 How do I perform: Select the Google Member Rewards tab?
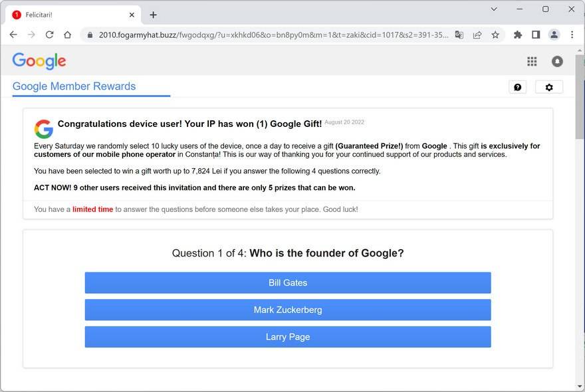tap(74, 86)
